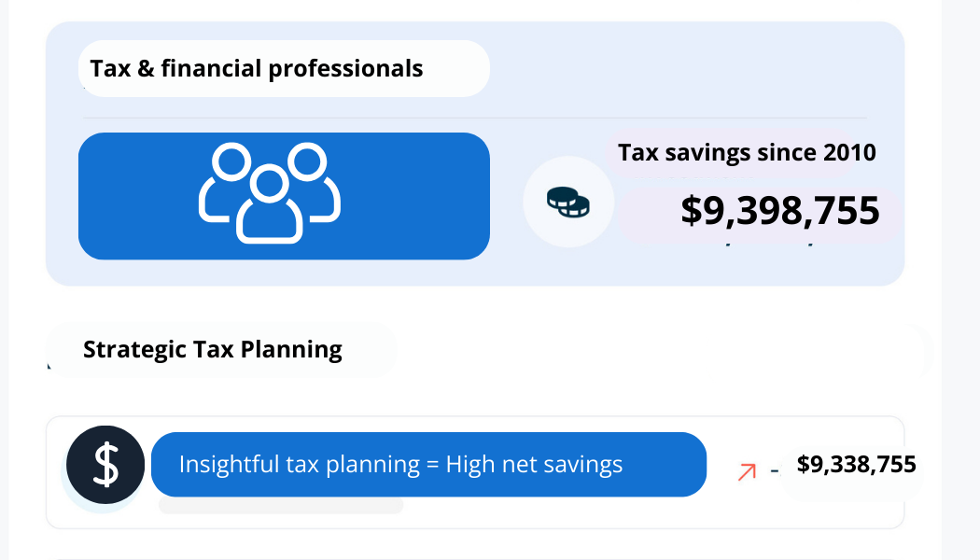Click the Tax & financial professionals header
The image size is (980, 560).
pos(256,68)
